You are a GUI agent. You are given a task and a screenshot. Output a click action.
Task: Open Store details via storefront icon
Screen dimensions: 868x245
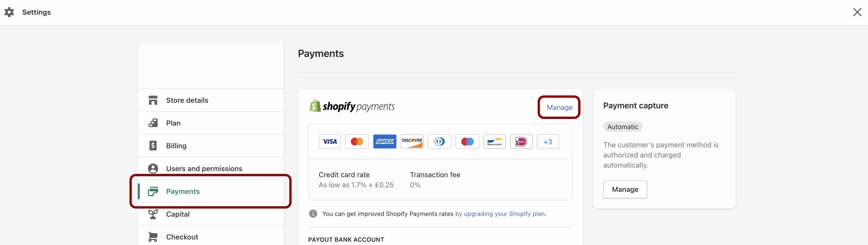click(x=153, y=100)
